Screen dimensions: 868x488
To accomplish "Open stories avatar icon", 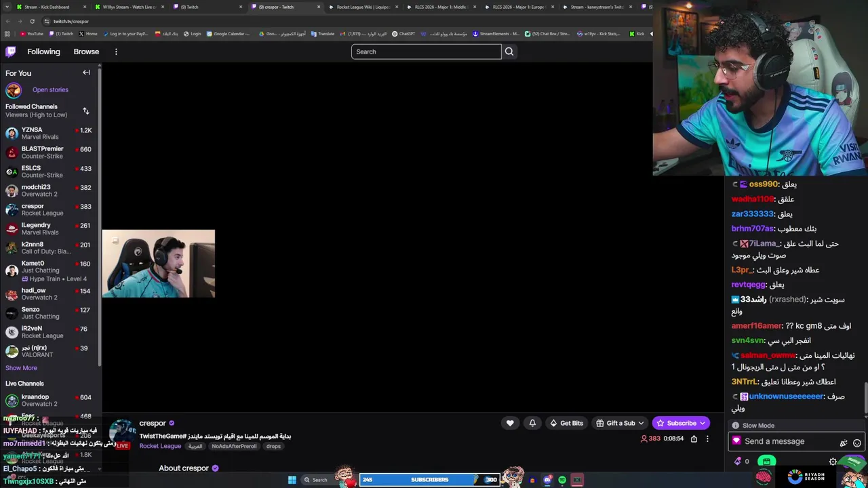I will pos(13,89).
